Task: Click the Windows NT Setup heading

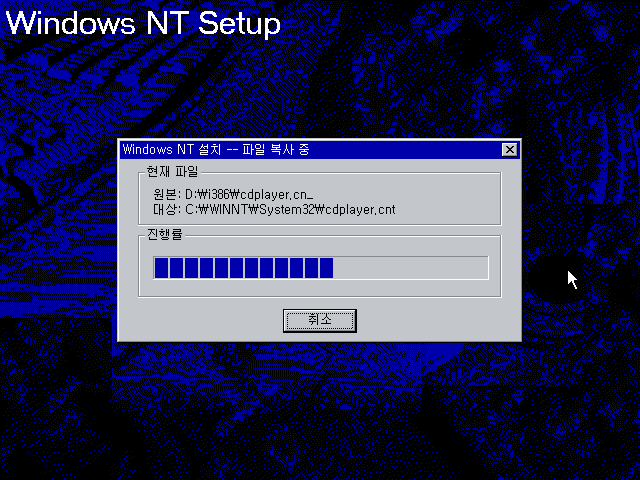Action: coord(143,23)
